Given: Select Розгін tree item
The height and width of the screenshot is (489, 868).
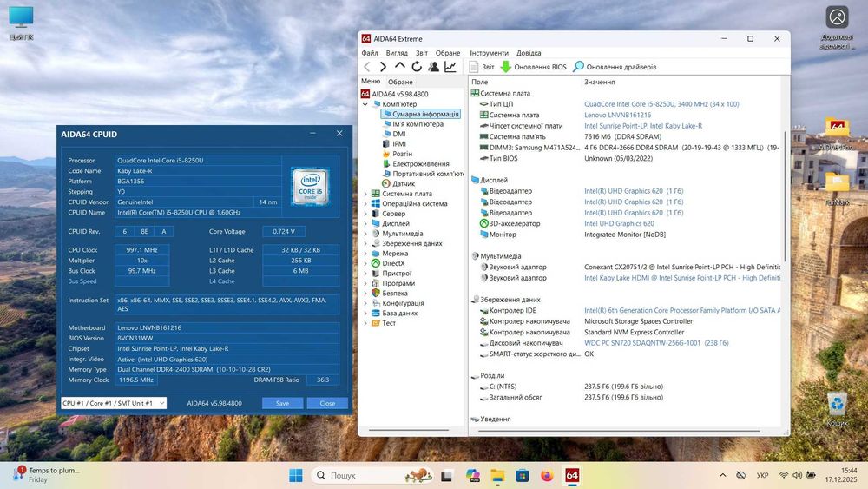Looking at the screenshot, I should click(397, 154).
